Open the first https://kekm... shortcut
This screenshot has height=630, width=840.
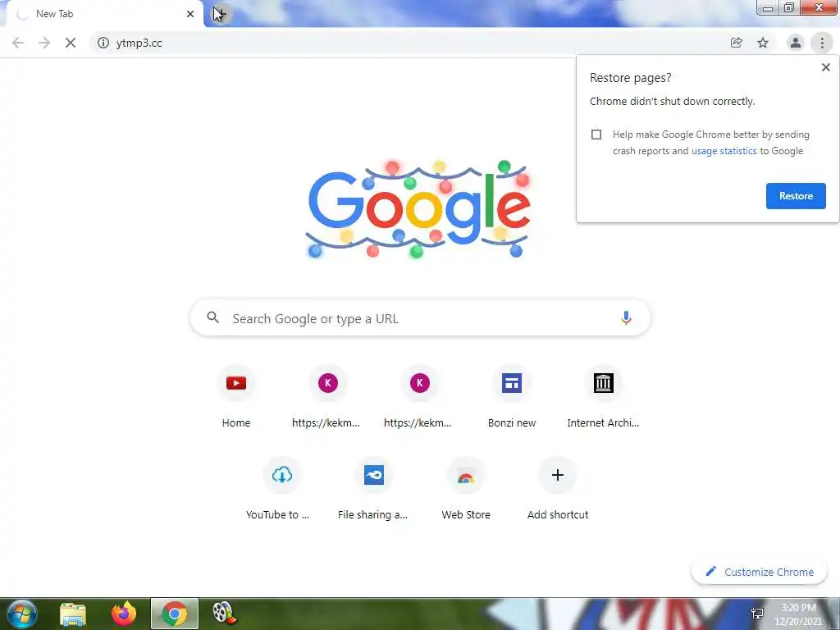pos(327,397)
